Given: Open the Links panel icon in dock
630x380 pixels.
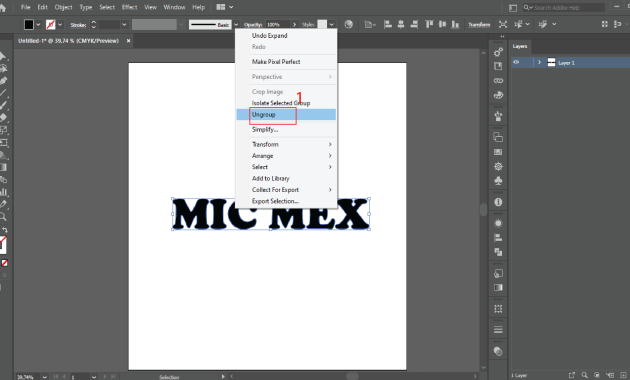Looking at the screenshot, I should click(x=498, y=81).
